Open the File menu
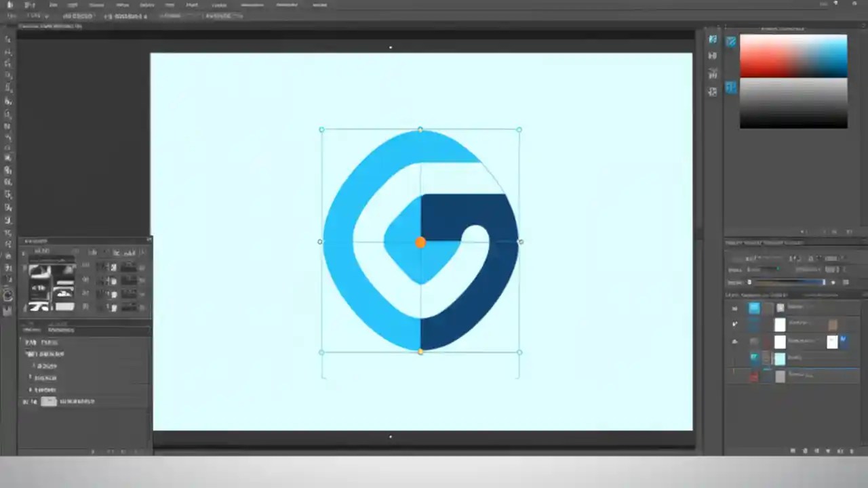Image resolution: width=868 pixels, height=488 pixels. [x=30, y=5]
